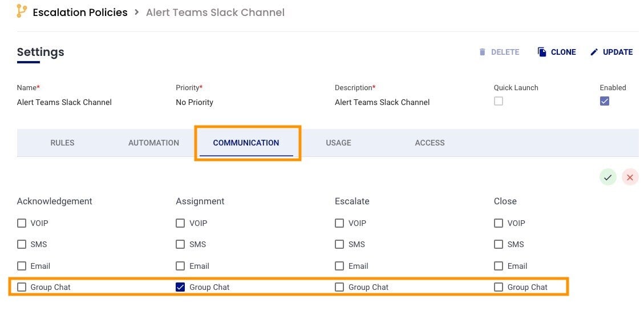The width and height of the screenshot is (644, 311).
Task: Go to the Access tab
Action: tap(430, 143)
